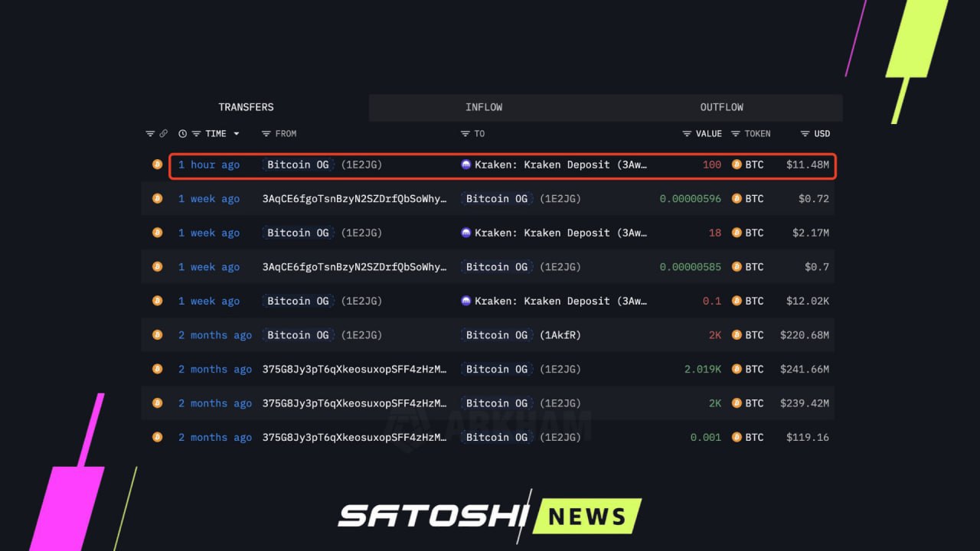980x551 pixels.
Task: Click the clock icon beside TIME
Action: coord(182,134)
